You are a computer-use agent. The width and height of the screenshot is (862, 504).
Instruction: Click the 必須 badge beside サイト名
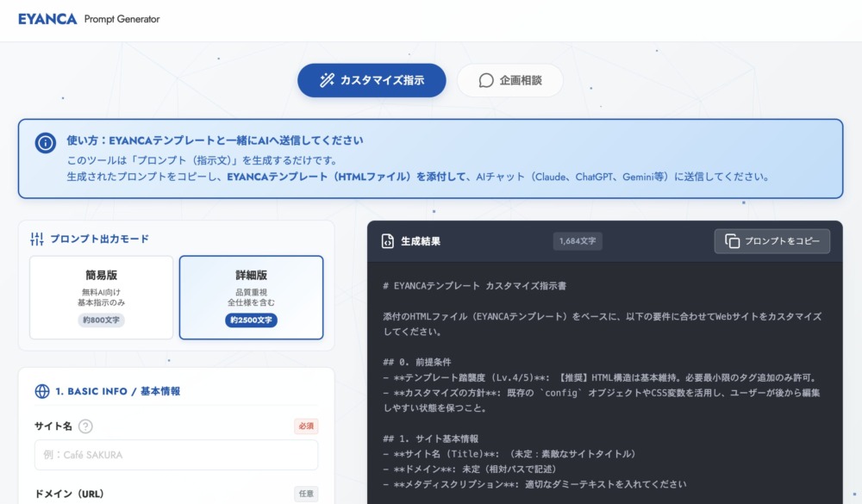pyautogui.click(x=306, y=425)
